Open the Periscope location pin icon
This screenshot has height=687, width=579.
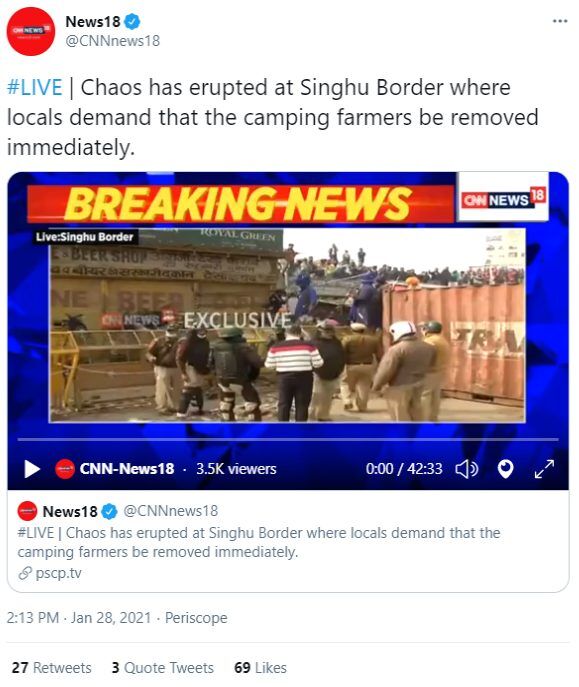coord(505,469)
